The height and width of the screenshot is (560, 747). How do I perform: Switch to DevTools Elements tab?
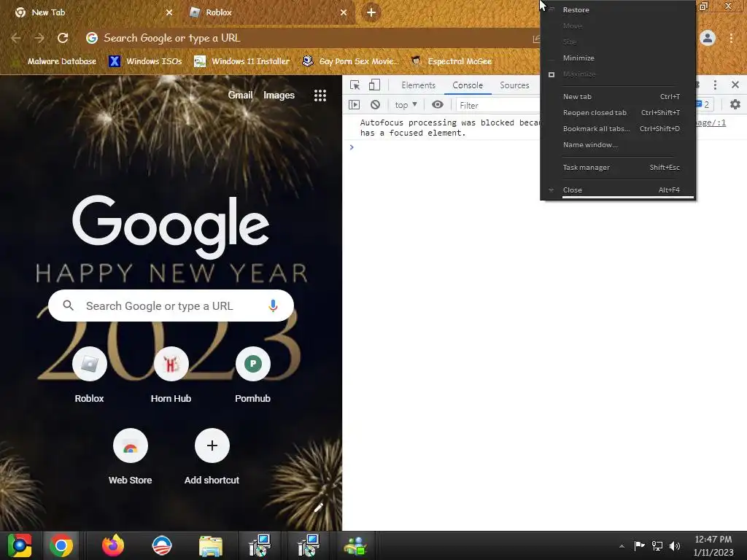coord(418,85)
